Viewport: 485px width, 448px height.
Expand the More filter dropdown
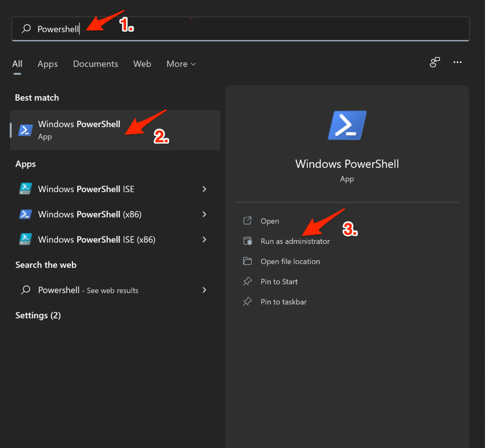(181, 64)
